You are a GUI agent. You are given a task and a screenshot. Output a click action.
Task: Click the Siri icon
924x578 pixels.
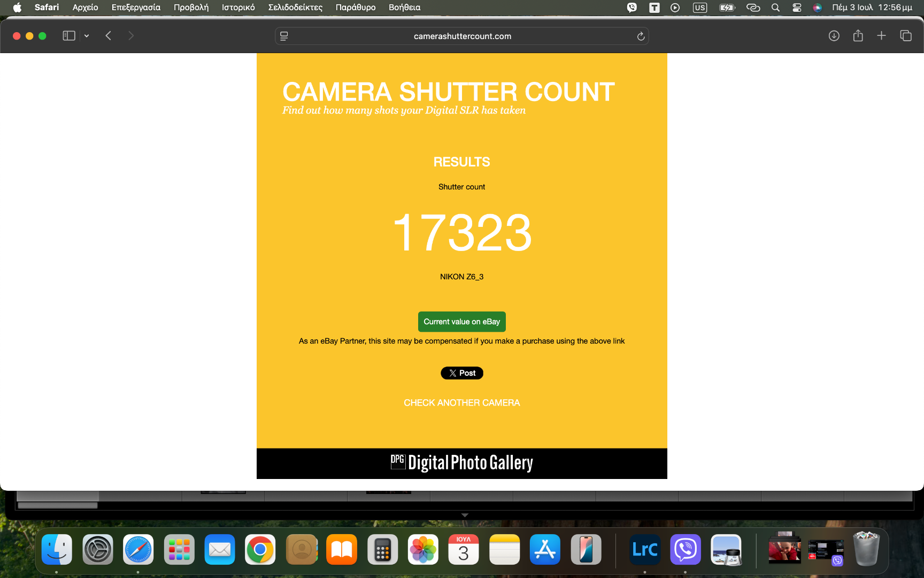(x=817, y=7)
